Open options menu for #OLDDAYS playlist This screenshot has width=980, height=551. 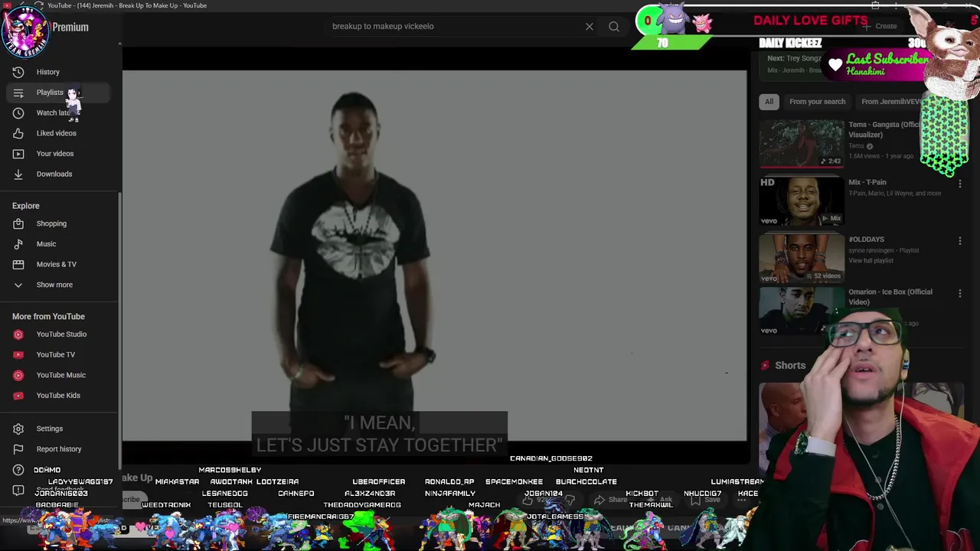(959, 241)
